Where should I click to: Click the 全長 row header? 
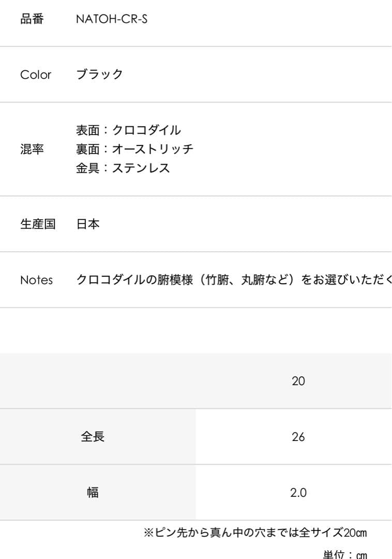(x=93, y=437)
